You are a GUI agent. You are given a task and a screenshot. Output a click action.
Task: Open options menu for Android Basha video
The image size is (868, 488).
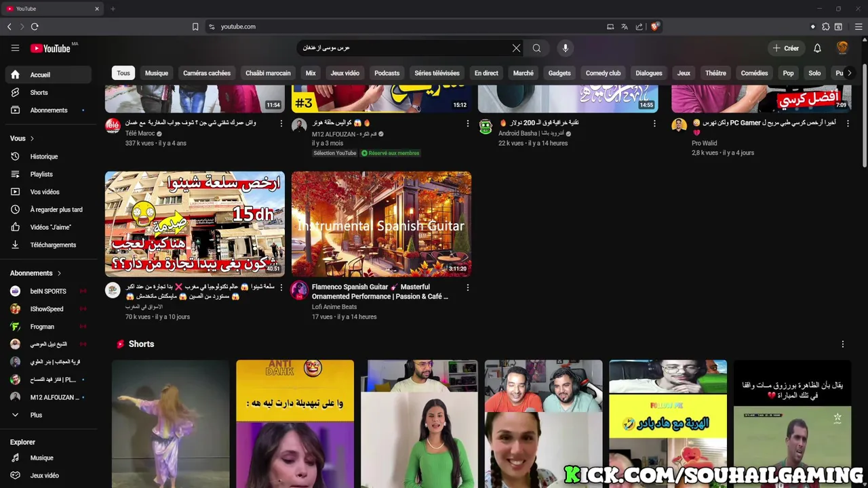click(654, 123)
